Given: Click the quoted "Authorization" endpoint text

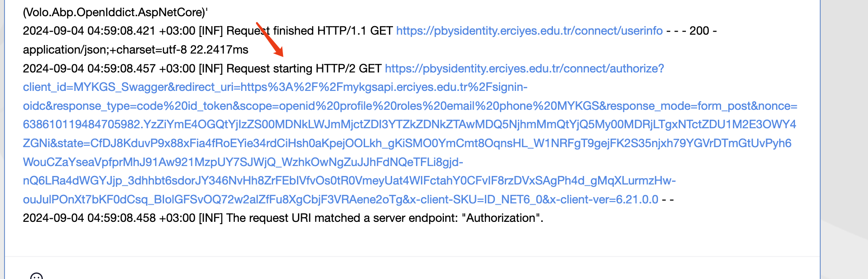Looking at the screenshot, I should coord(501,218).
